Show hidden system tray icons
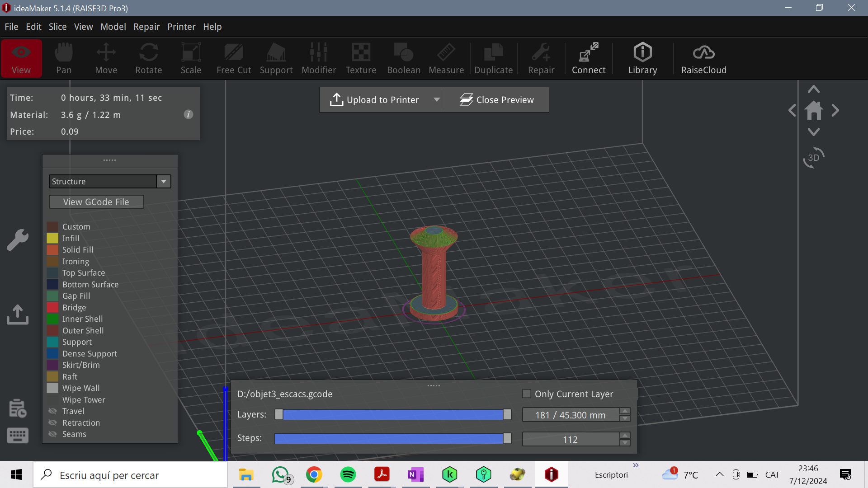Viewport: 868px width, 488px height. click(x=719, y=474)
